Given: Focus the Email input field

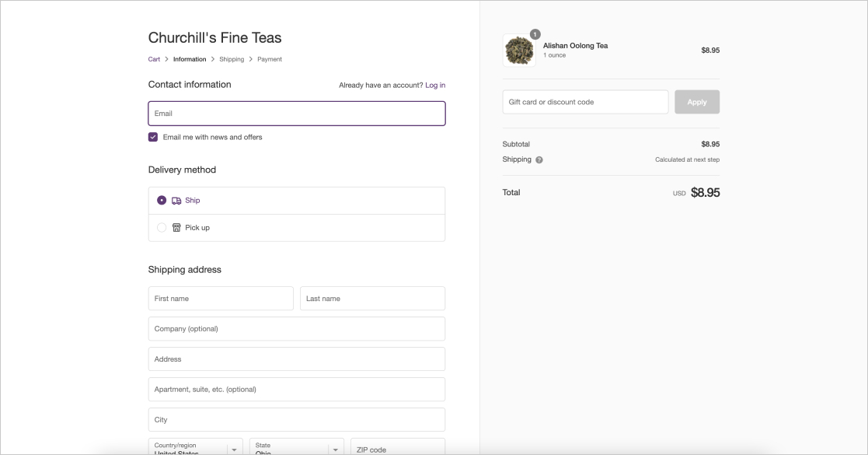Looking at the screenshot, I should pyautogui.click(x=297, y=114).
